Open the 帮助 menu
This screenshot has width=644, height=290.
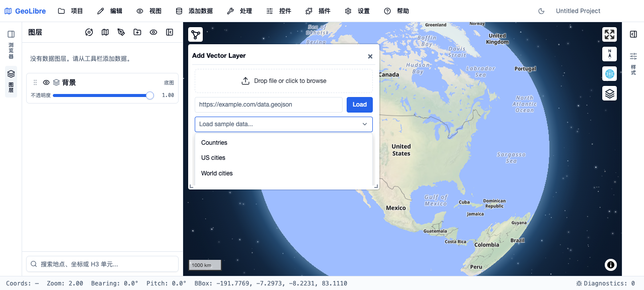click(396, 11)
